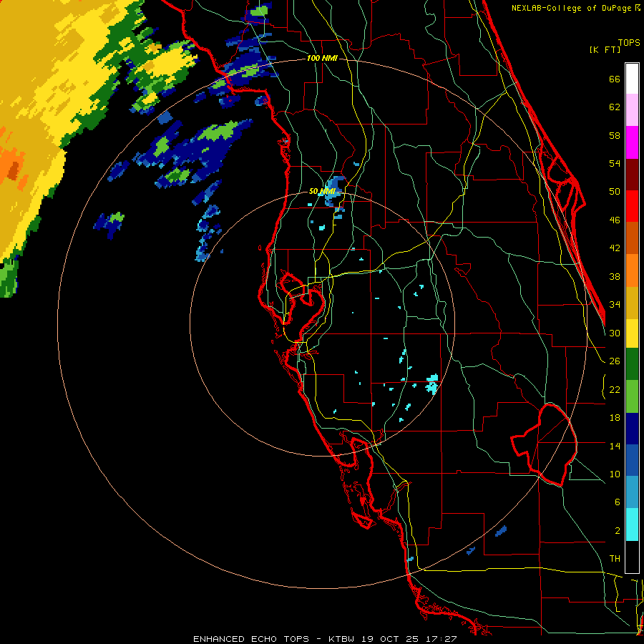Select the black TH swatch at legend bottom
This screenshot has height=644, width=644.
(632, 557)
